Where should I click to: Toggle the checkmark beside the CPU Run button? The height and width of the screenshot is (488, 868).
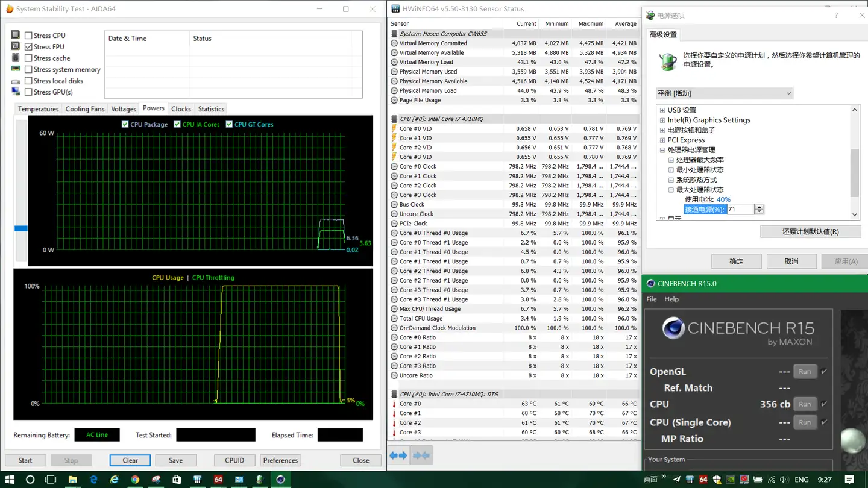click(824, 404)
